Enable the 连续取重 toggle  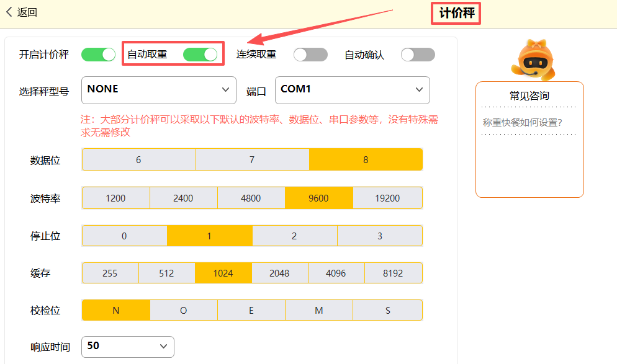pos(310,55)
